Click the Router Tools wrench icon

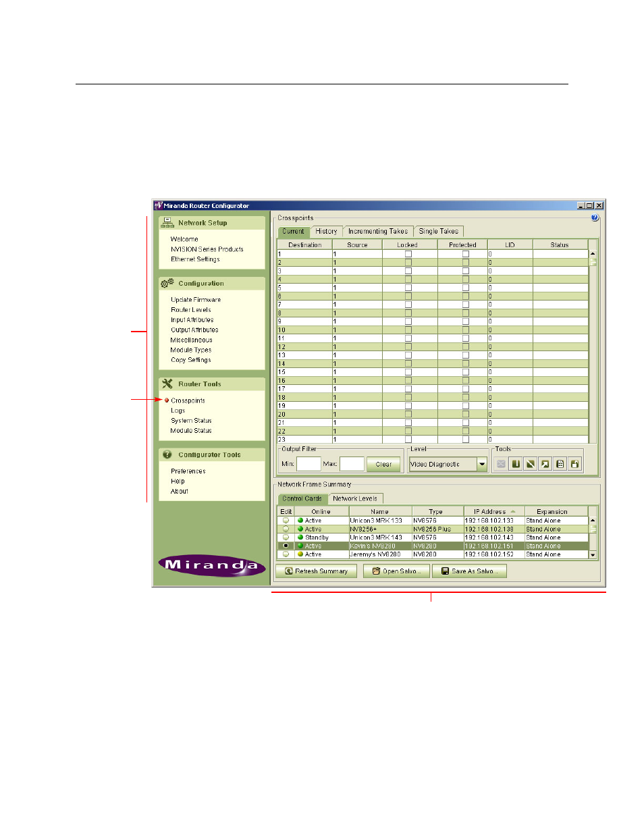pos(167,384)
